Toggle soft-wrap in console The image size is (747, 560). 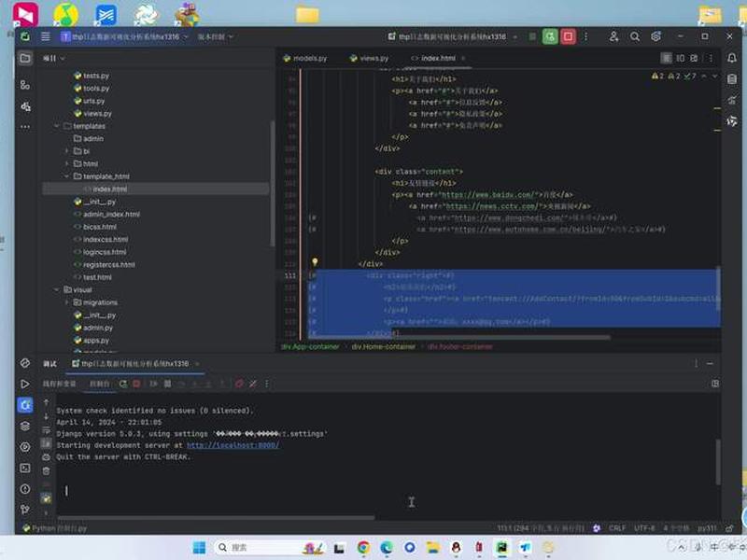coord(46,430)
